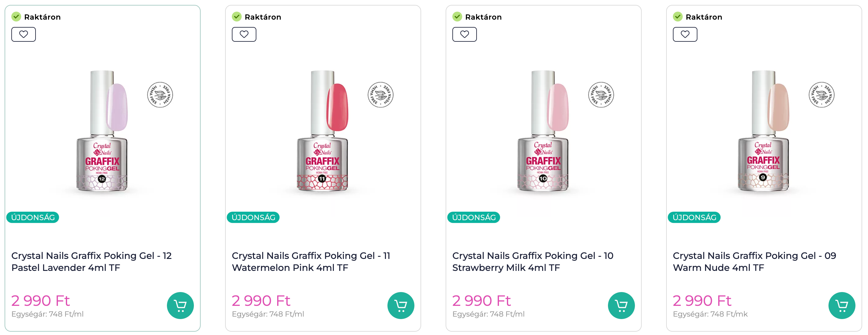This screenshot has height=335, width=868.
Task: Open Warm Nude 4ml product title link
Action: point(754,261)
